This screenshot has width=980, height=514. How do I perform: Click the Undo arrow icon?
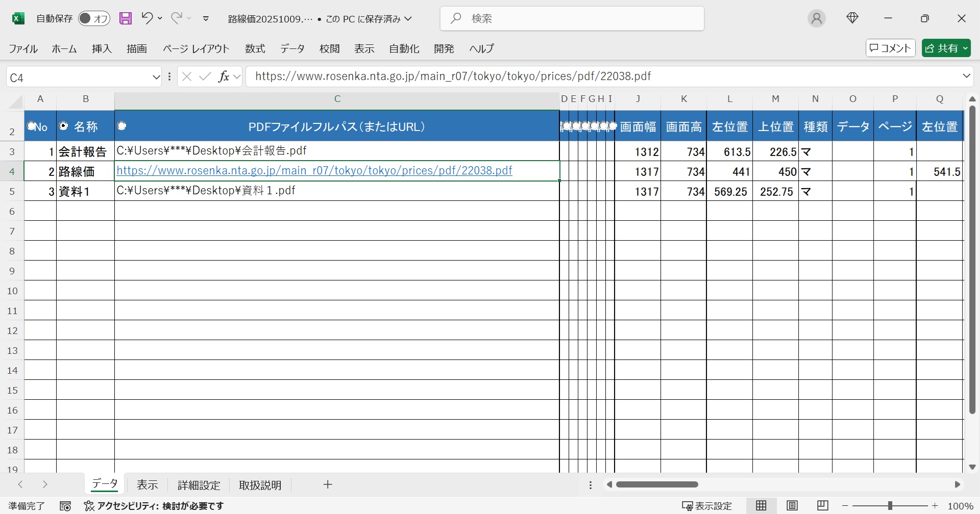point(147,18)
